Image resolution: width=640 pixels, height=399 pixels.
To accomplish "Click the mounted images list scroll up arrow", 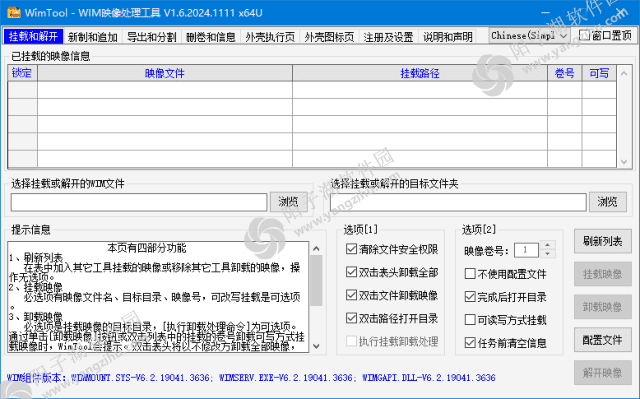I will point(624,73).
